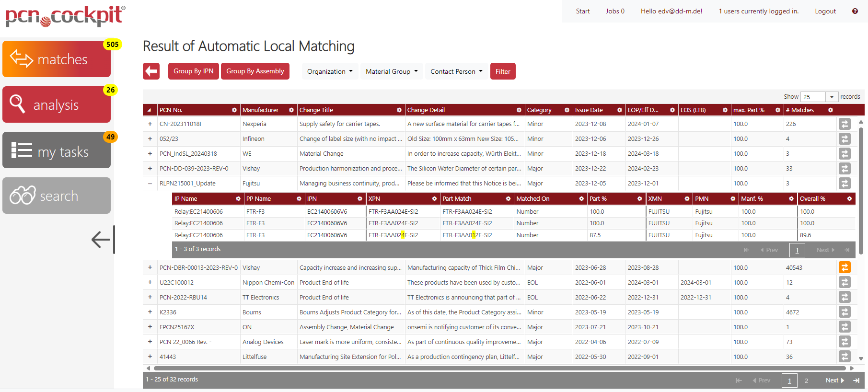Viewport: 868px width, 392px height.
Task: Click the match icon for PCN-2022-RBU14 row
Action: pos(845,297)
